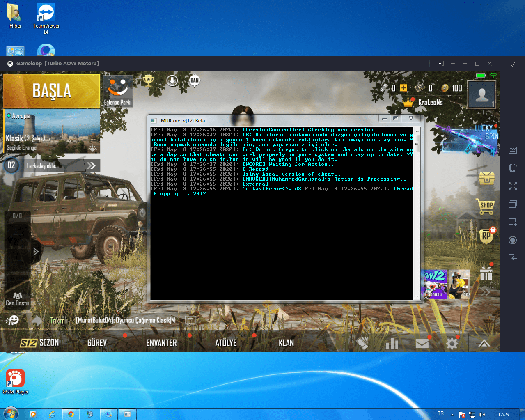Click the statistics bar chart icon

coord(392,343)
